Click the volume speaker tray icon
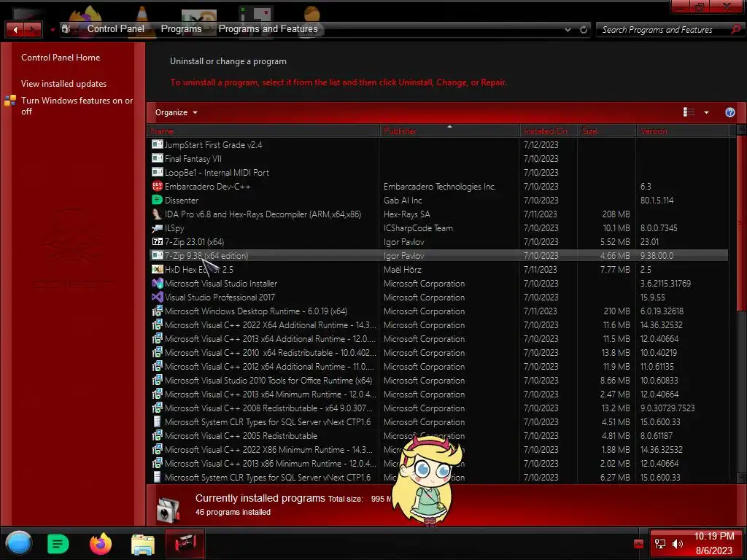The width and height of the screenshot is (747, 560). click(x=678, y=544)
